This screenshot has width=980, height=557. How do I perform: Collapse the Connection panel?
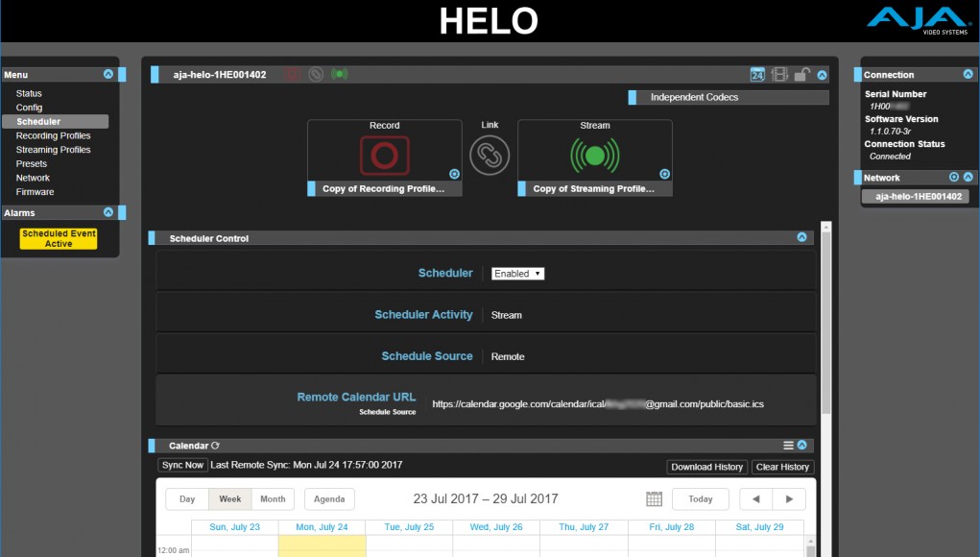click(x=968, y=74)
